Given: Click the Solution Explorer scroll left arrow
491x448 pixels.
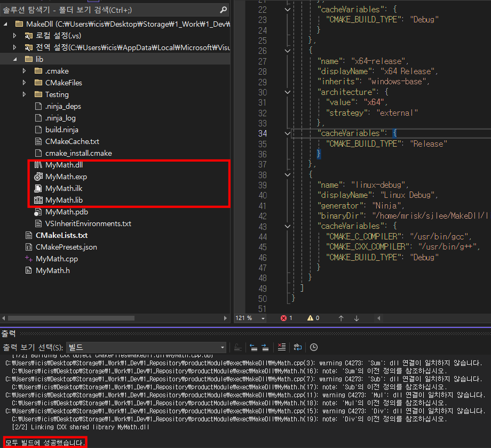Looking at the screenshot, I should point(3,318).
